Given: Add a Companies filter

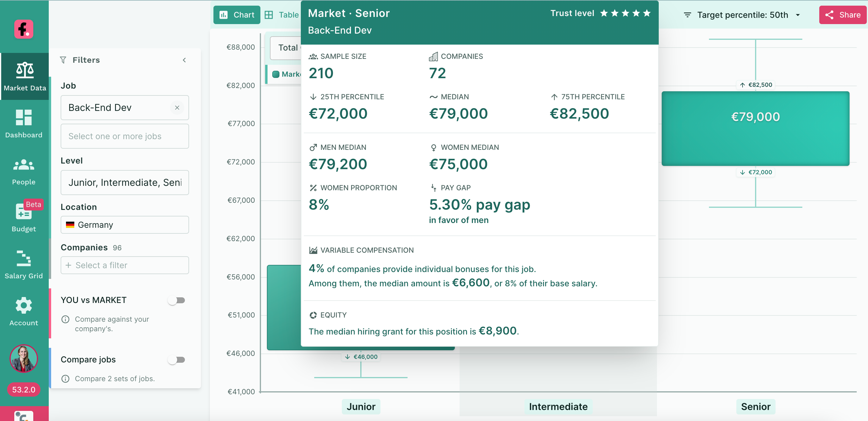Looking at the screenshot, I should coord(125,265).
